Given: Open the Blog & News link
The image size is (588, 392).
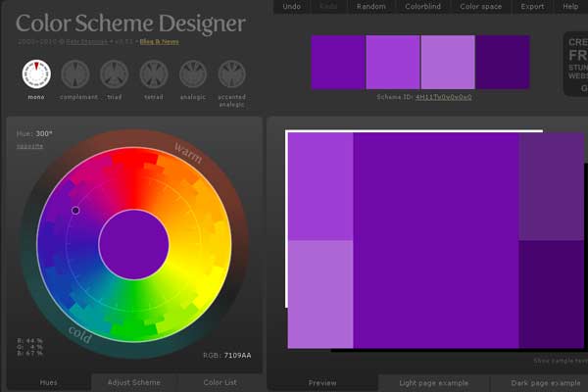Looking at the screenshot, I should [159, 41].
